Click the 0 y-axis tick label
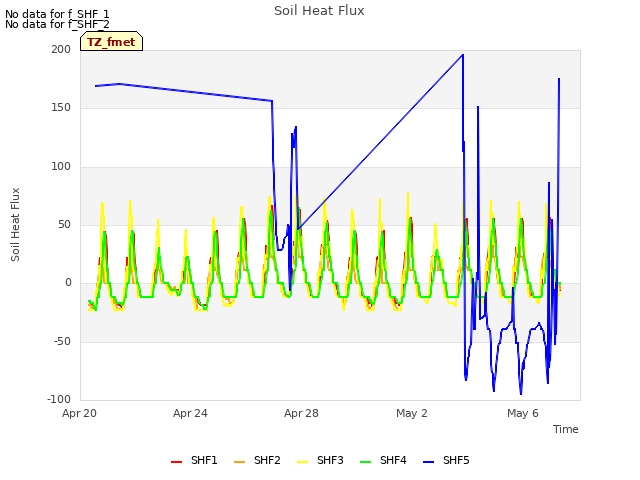Screen dimensions: 640x480 (68, 283)
